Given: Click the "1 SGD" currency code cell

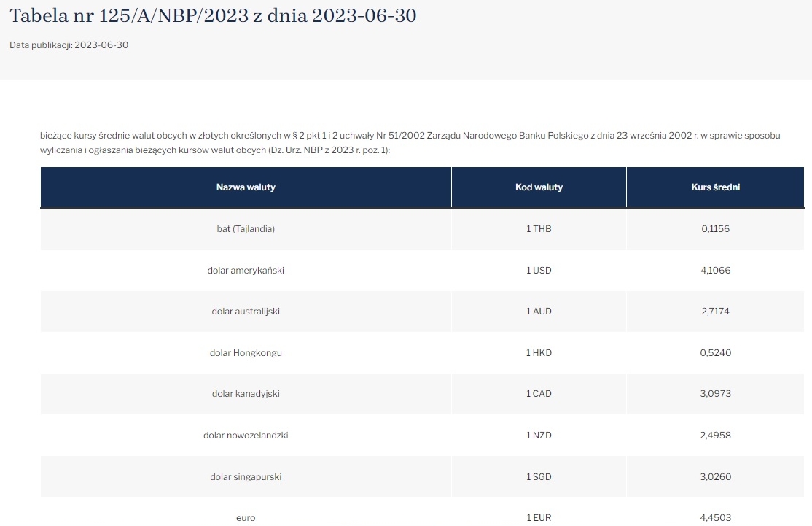Looking at the screenshot, I should pyautogui.click(x=539, y=477).
